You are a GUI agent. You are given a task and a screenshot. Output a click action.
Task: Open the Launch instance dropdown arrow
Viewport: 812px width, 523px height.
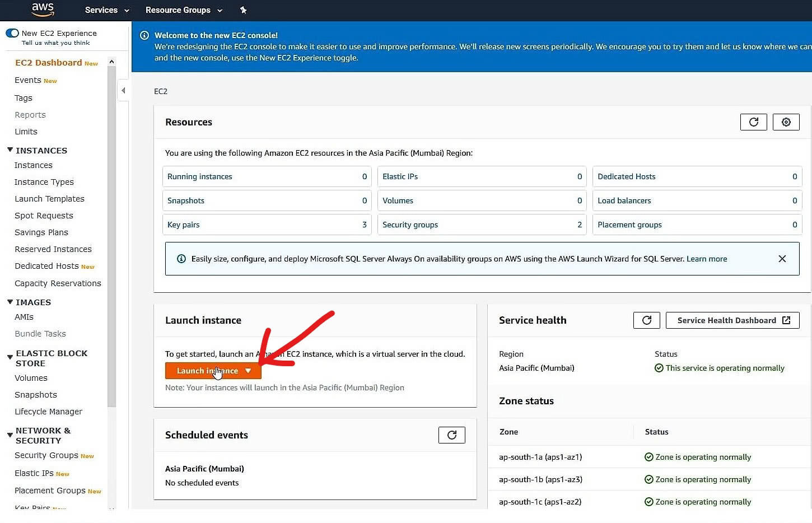pos(248,371)
